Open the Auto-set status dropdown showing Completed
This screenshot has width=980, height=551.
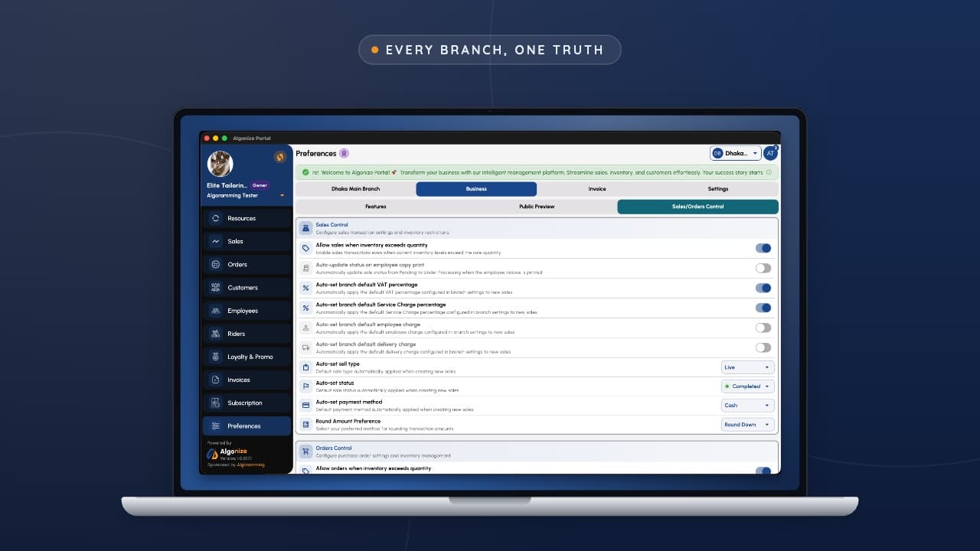coord(748,386)
